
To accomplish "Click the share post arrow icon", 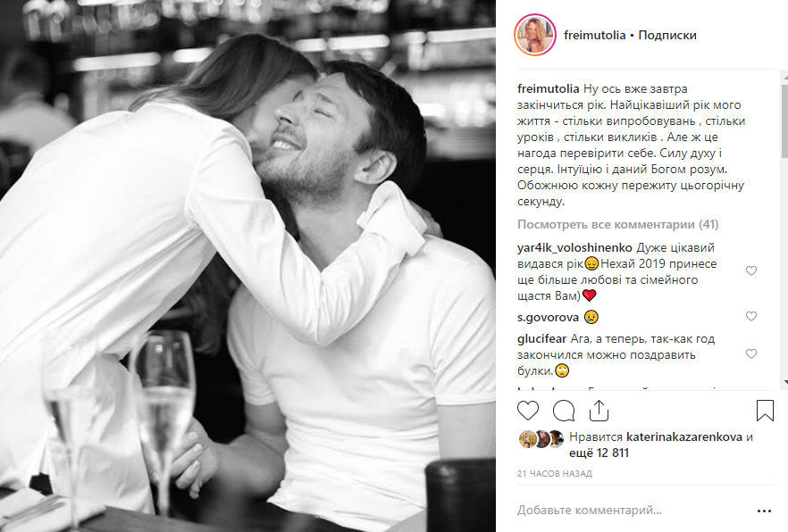I will point(599,410).
